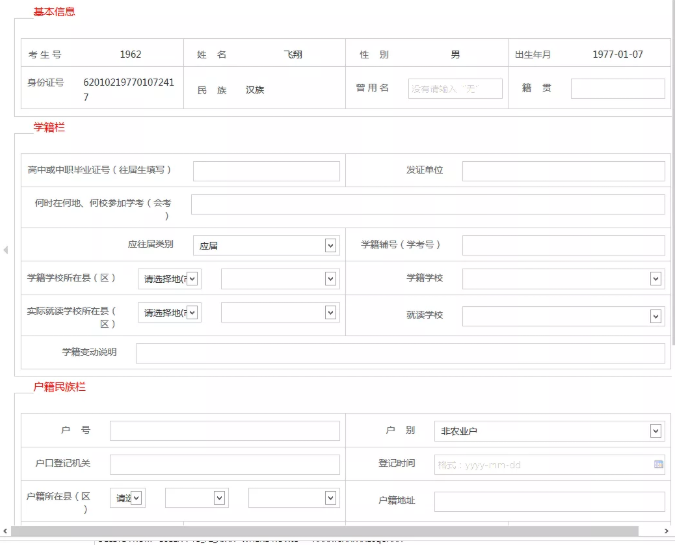Viewport: 683px width, 547px height.
Task: Select the 学籍辅号 input field
Action: coord(563,245)
